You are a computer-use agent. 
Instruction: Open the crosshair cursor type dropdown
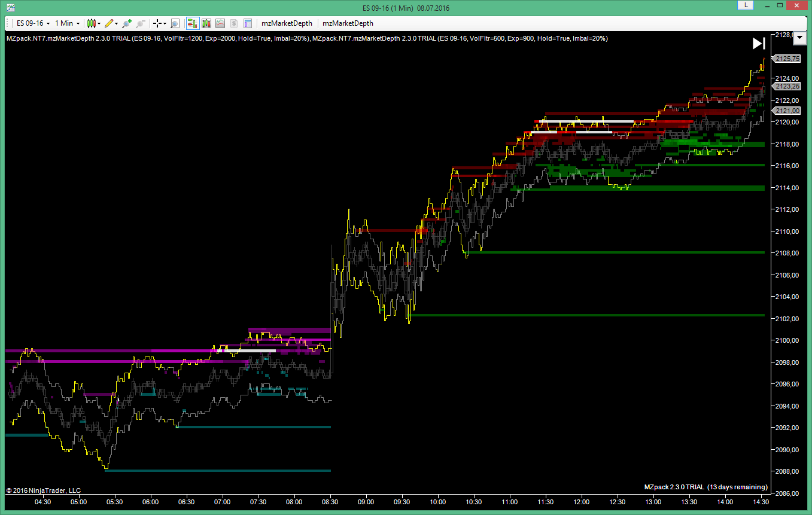click(160, 23)
